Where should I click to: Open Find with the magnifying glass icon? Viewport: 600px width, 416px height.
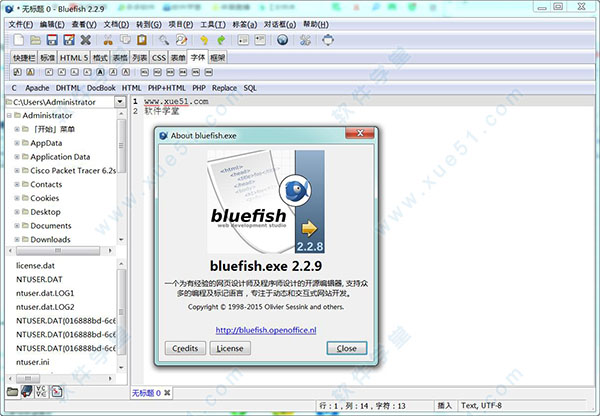[164, 40]
